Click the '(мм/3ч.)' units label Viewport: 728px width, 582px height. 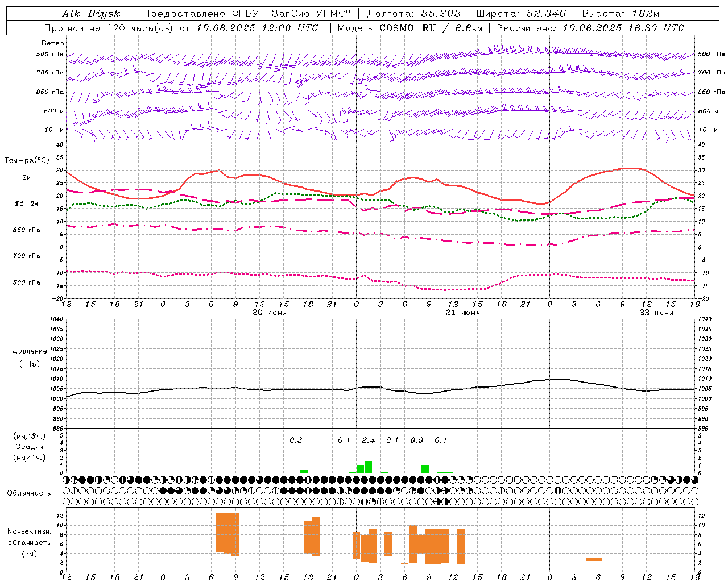tap(30, 436)
